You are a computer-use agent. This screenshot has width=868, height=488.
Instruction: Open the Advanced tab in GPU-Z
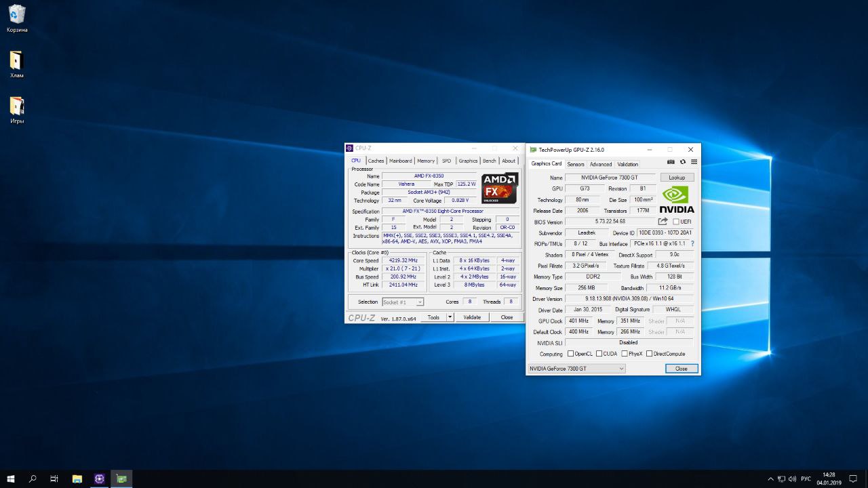click(x=601, y=164)
